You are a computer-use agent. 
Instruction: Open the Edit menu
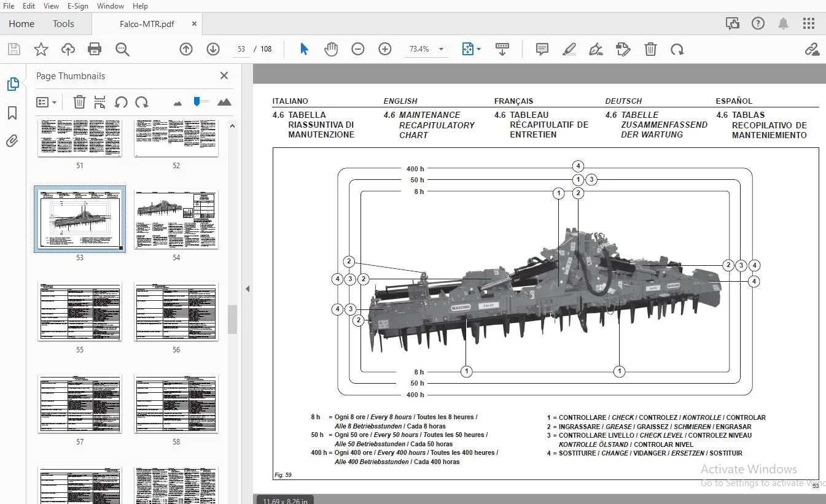click(x=29, y=6)
